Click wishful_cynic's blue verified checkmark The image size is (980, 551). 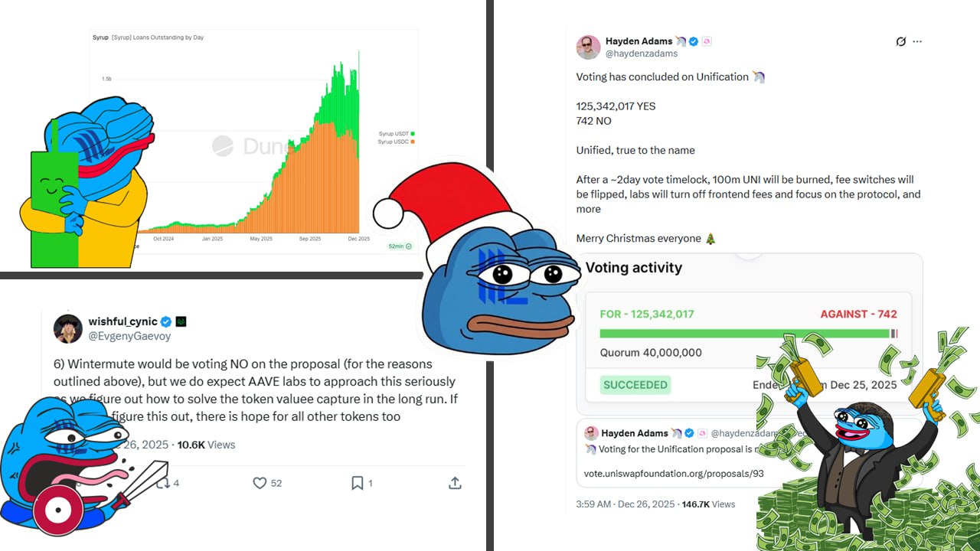point(166,321)
